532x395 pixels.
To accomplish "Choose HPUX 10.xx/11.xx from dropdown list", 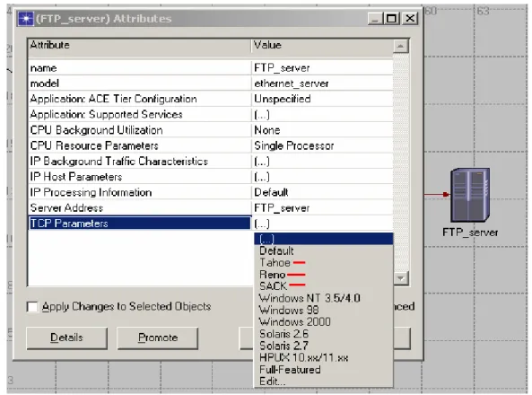I will click(x=323, y=357).
